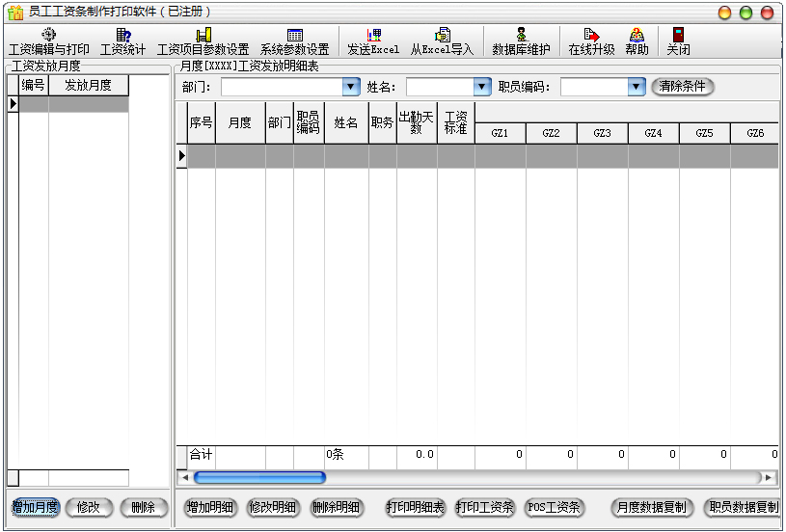Open 数据库维护 database maintenance

coord(521,40)
